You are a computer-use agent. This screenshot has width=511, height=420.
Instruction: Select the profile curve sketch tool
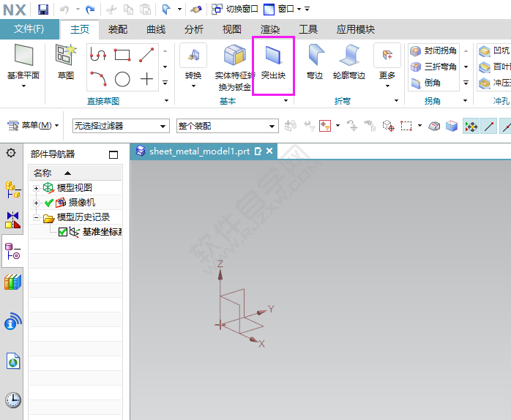(98, 54)
